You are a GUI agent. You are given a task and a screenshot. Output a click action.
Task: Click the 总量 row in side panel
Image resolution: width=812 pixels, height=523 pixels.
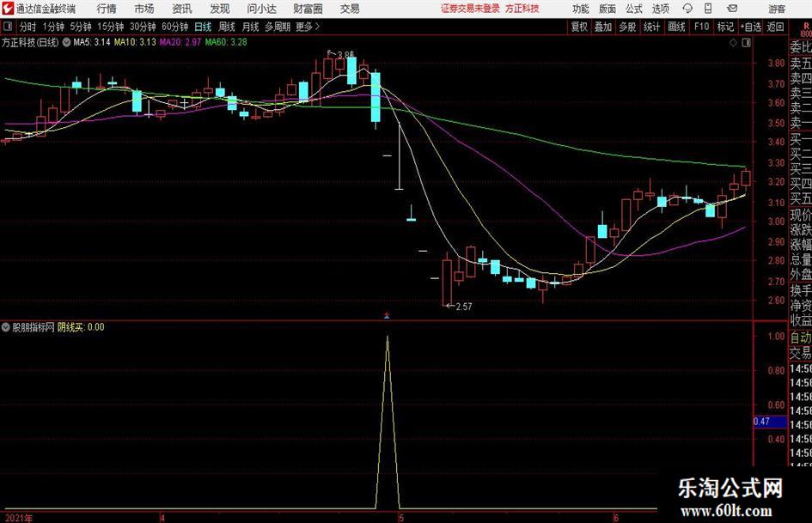(801, 259)
